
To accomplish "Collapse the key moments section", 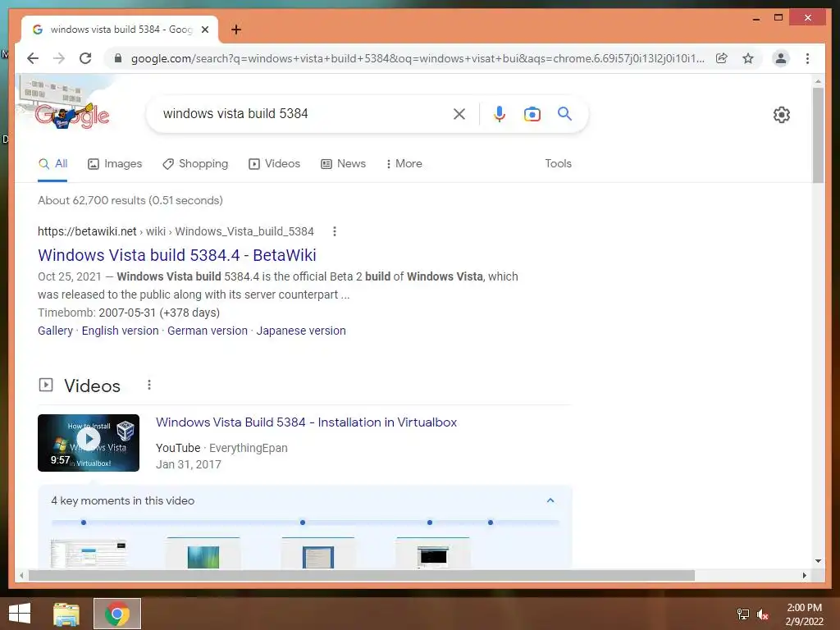I will (x=550, y=500).
